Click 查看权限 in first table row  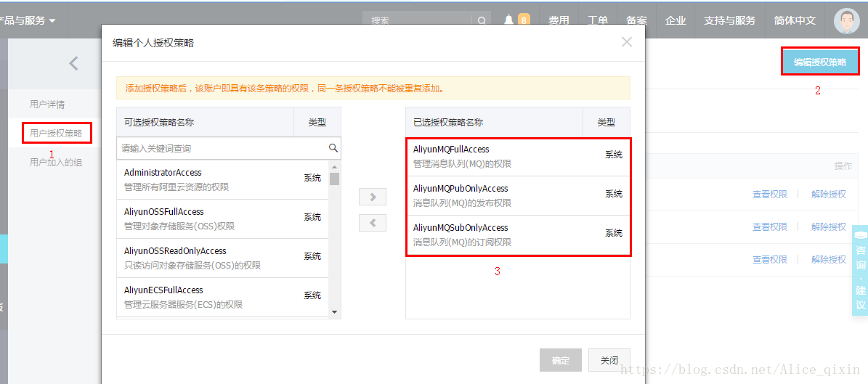tap(769, 195)
